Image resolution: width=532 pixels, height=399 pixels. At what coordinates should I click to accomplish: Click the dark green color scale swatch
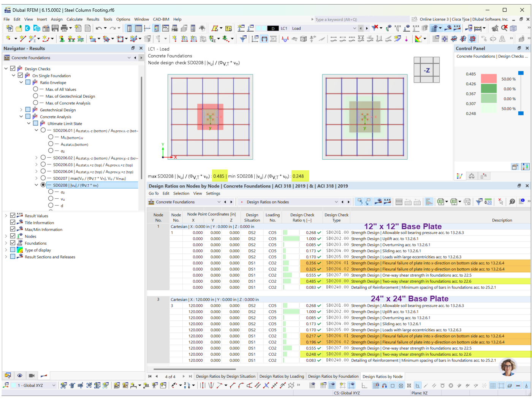point(489,89)
